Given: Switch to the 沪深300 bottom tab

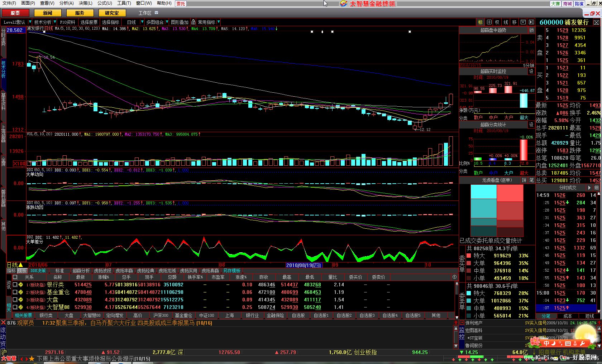Looking at the screenshot, I should pyautogui.click(x=161, y=315).
